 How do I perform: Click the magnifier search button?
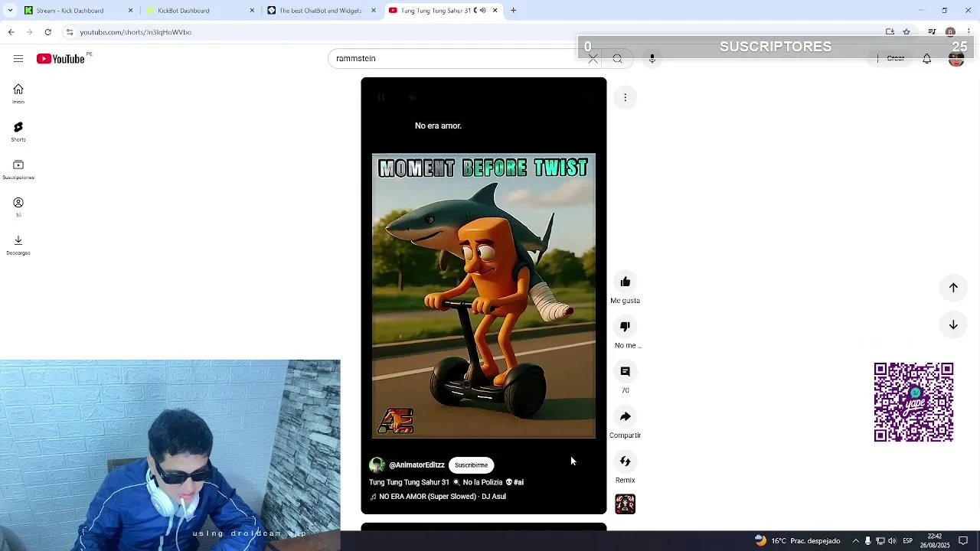pyautogui.click(x=617, y=59)
